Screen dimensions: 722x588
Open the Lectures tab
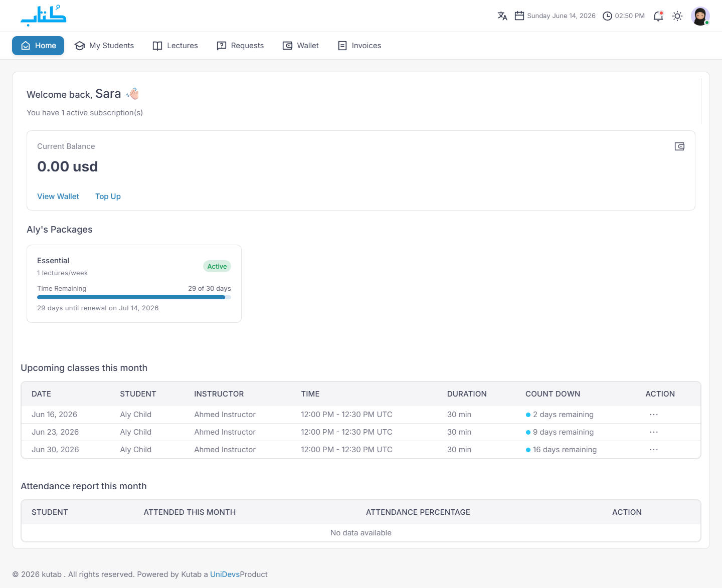[175, 46]
